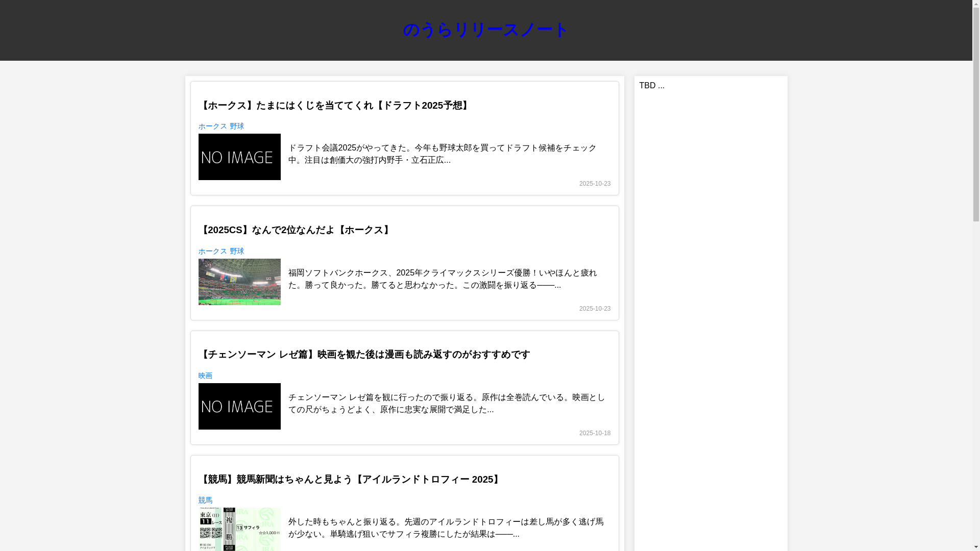Click the Draft post excerpt text
The height and width of the screenshot is (551, 980).
point(442,154)
